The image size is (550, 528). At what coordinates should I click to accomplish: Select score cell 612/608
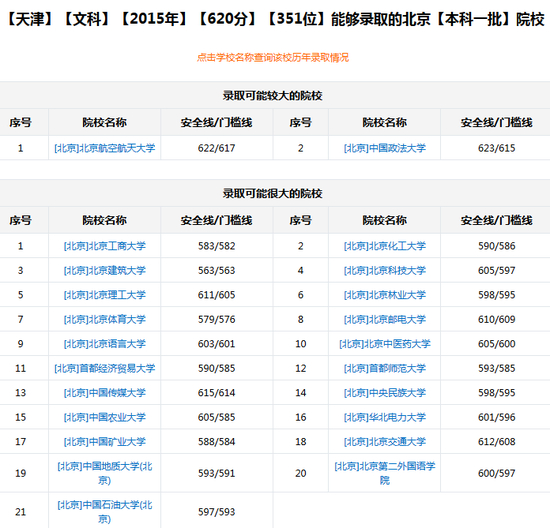tap(496, 442)
